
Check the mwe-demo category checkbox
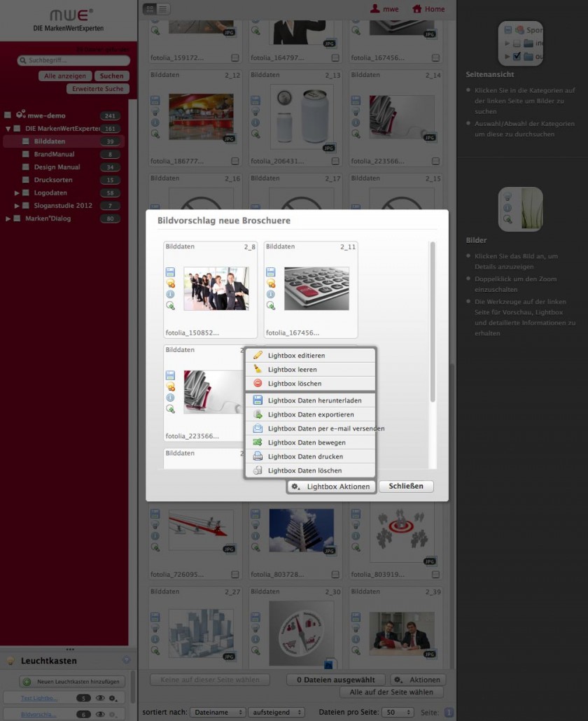coord(8,115)
